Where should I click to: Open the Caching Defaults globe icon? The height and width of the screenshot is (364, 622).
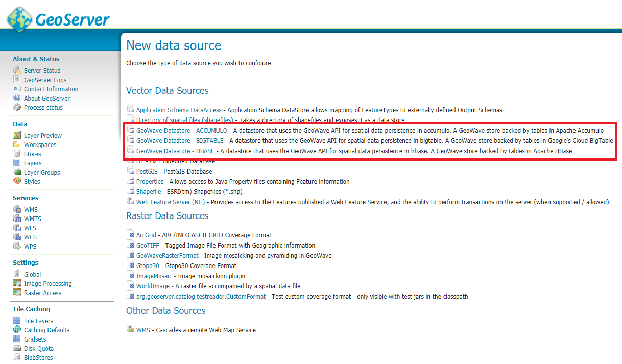pyautogui.click(x=17, y=330)
